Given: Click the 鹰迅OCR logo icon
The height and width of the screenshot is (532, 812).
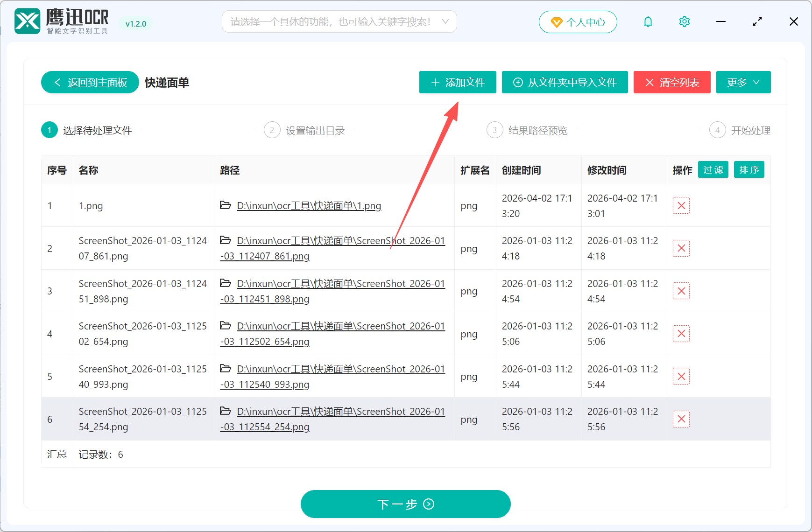Looking at the screenshot, I should (27, 21).
